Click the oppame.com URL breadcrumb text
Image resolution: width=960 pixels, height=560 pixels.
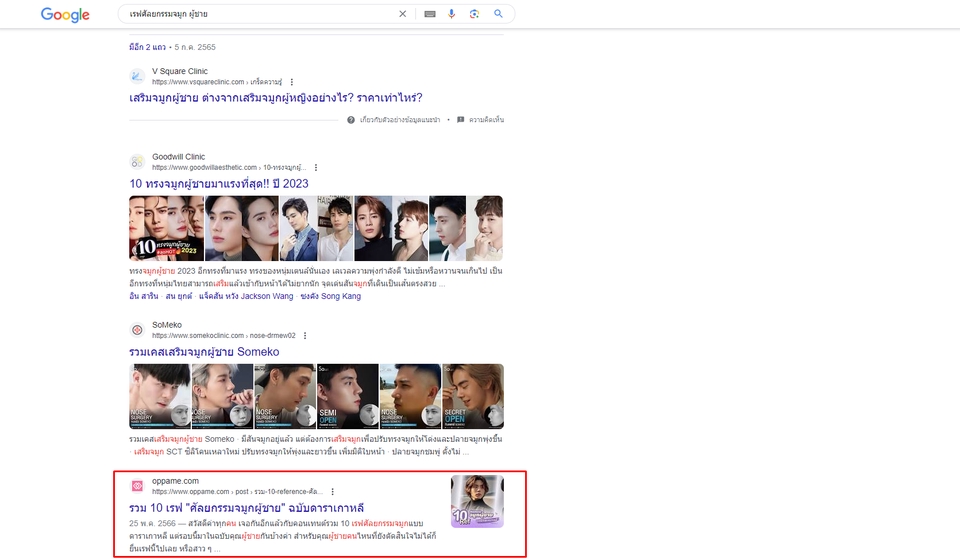(x=238, y=492)
